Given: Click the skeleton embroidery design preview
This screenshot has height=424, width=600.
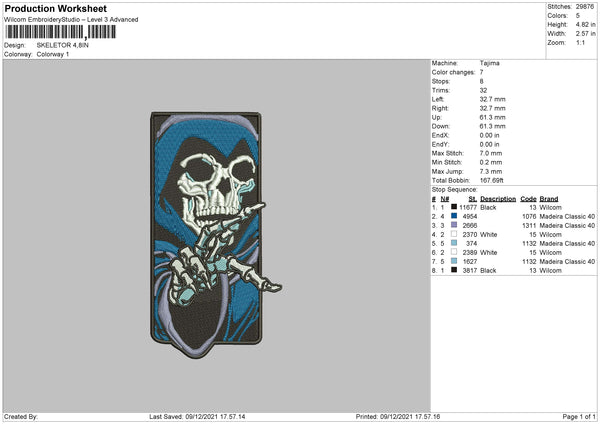Looking at the screenshot, I should click(x=216, y=234).
